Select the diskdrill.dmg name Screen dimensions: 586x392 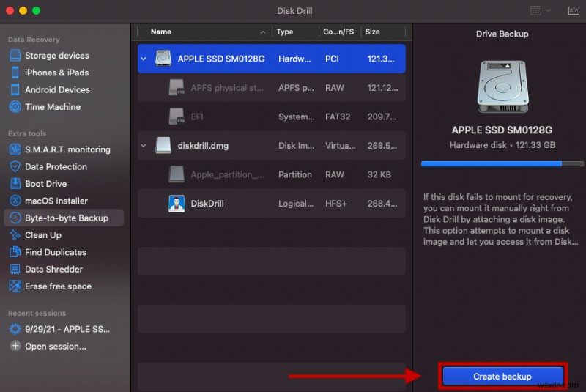(203, 146)
